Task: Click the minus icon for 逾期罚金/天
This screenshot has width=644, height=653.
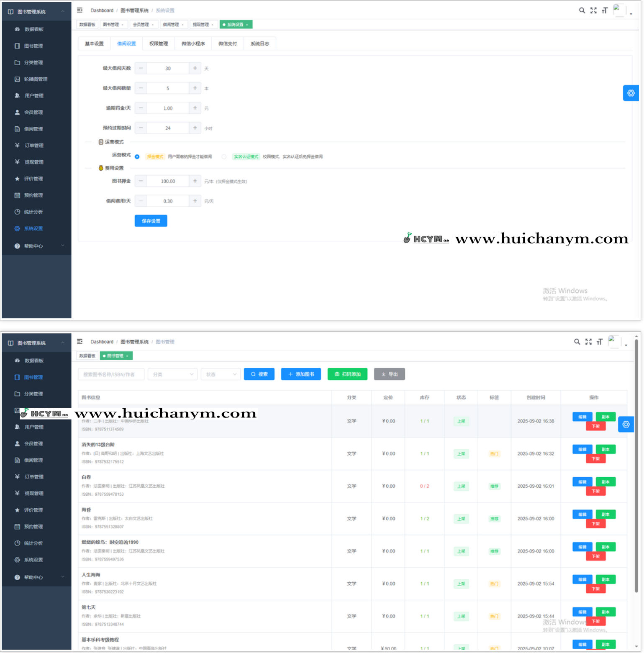Action: click(141, 108)
